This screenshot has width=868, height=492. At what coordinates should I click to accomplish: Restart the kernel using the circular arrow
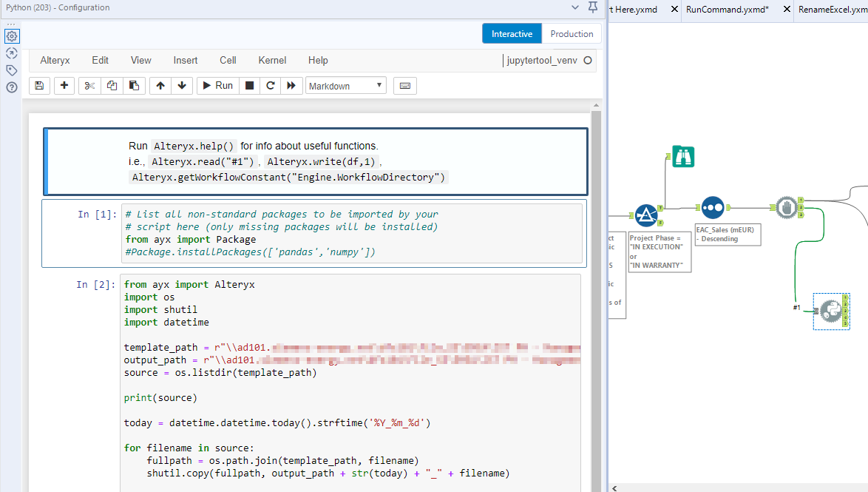[271, 86]
